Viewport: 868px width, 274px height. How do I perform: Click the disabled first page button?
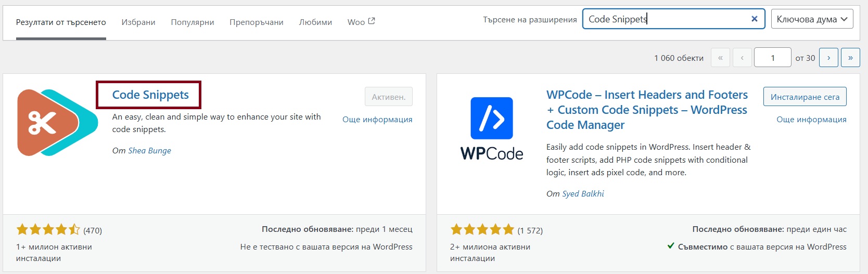coord(720,58)
